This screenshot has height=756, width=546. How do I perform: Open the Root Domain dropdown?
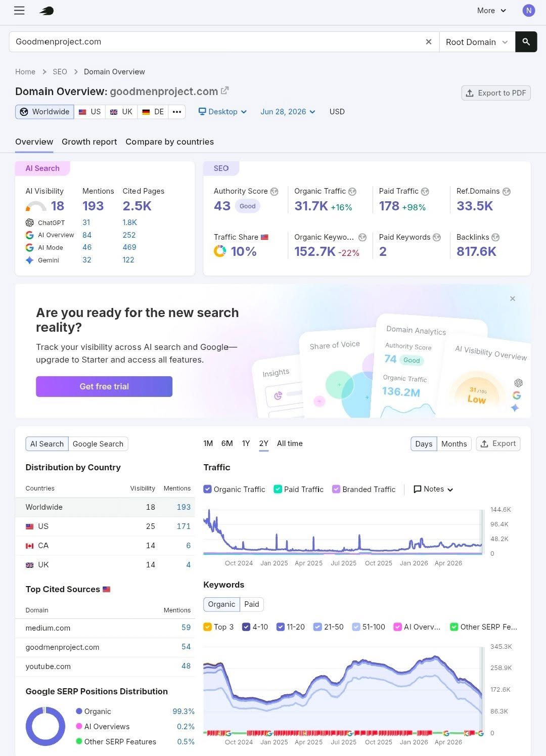point(477,42)
